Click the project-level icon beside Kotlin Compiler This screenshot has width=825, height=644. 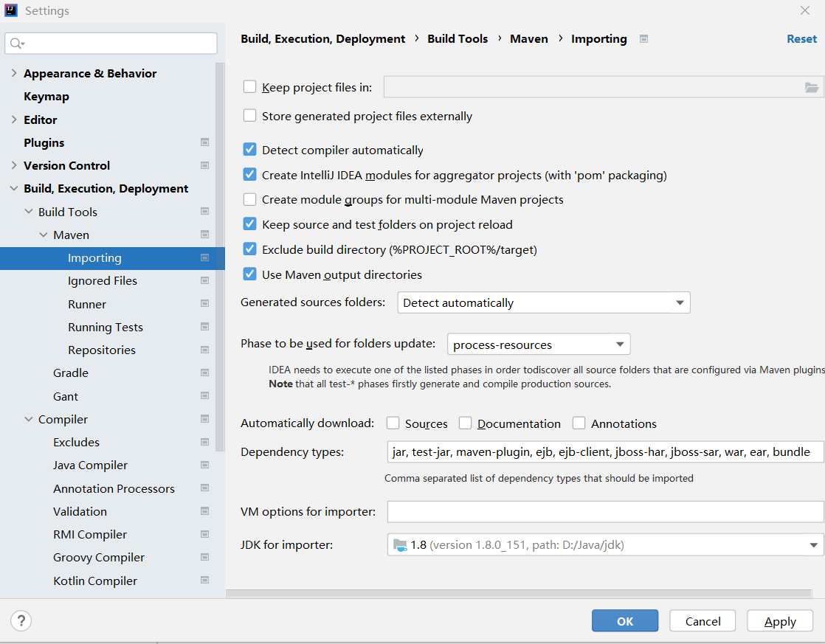click(204, 581)
